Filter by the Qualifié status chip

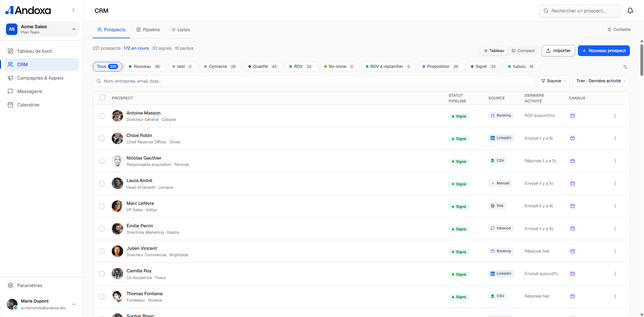(263, 66)
